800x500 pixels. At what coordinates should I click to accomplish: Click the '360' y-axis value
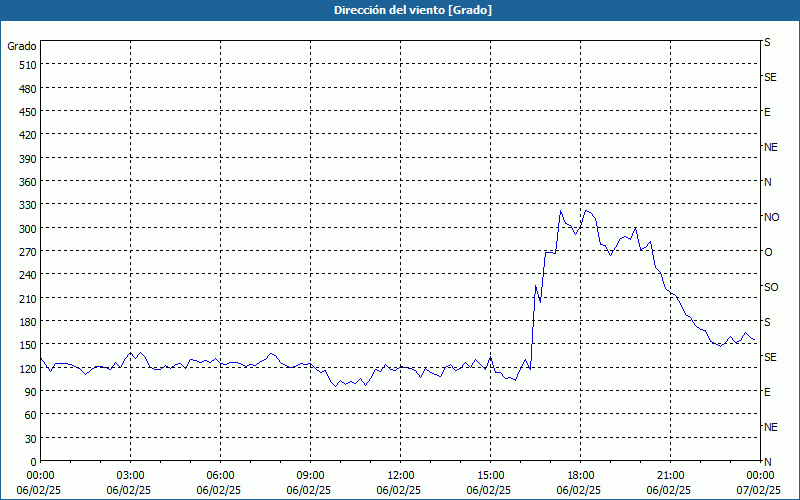(x=28, y=183)
